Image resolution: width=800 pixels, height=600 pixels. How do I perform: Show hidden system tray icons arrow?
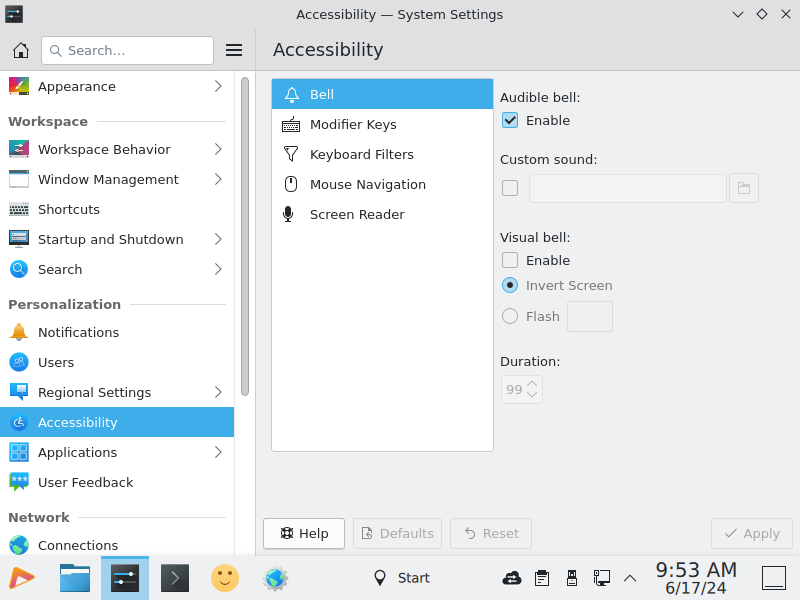point(630,578)
